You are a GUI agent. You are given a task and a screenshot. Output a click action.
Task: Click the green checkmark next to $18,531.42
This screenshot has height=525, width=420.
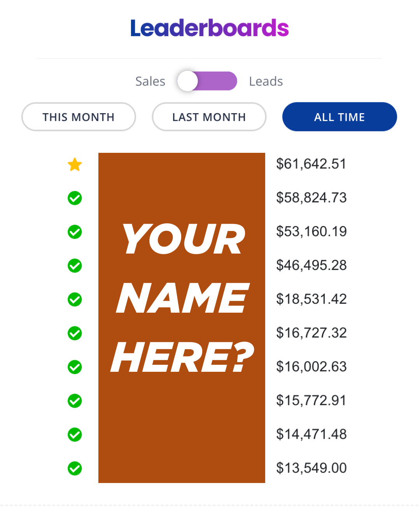(x=75, y=300)
